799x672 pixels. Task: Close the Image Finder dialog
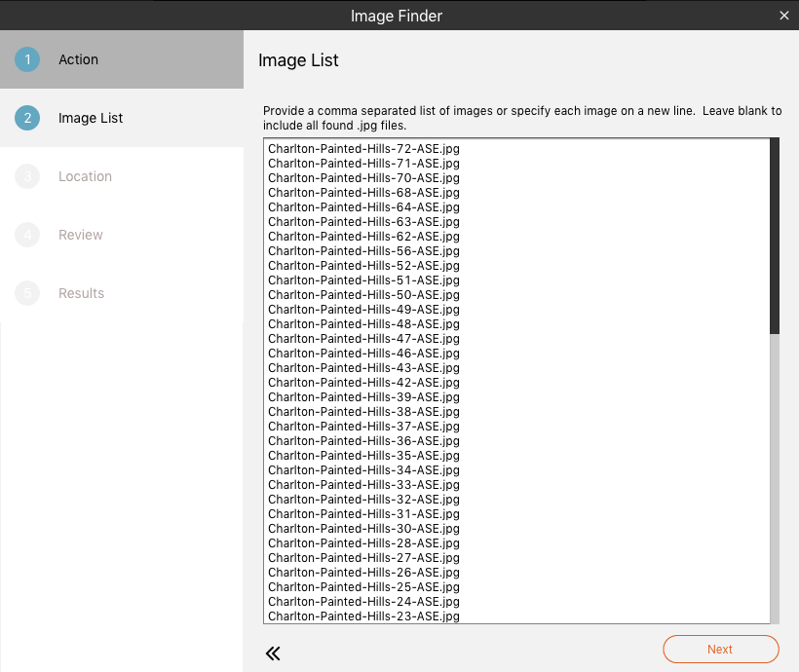click(x=784, y=16)
